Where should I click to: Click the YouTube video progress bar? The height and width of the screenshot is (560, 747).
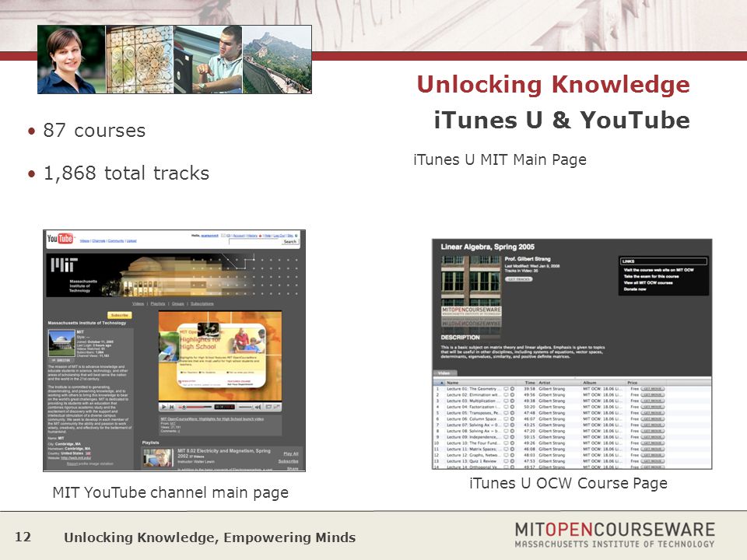tap(195, 407)
